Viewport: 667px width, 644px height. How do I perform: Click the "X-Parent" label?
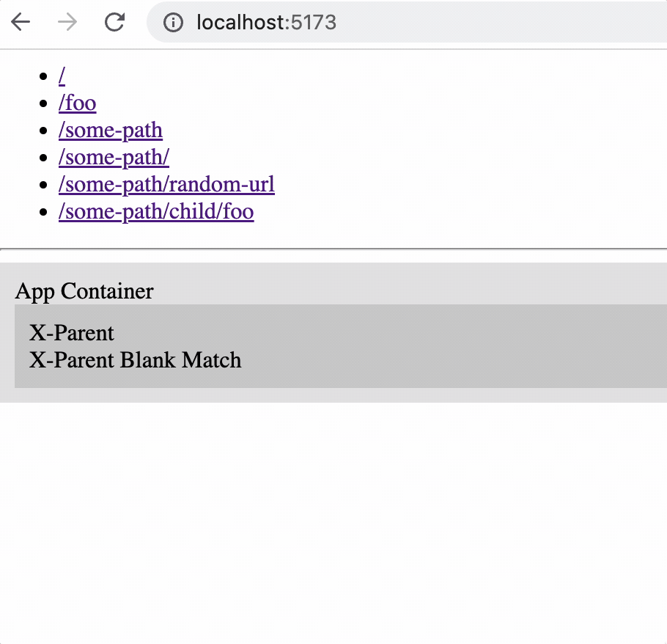[71, 333]
